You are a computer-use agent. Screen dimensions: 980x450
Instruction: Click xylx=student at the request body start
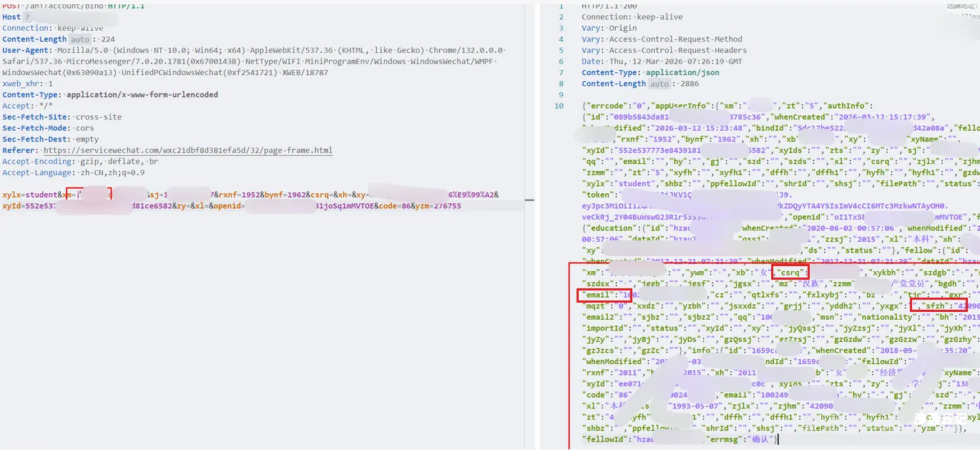pos(29,195)
